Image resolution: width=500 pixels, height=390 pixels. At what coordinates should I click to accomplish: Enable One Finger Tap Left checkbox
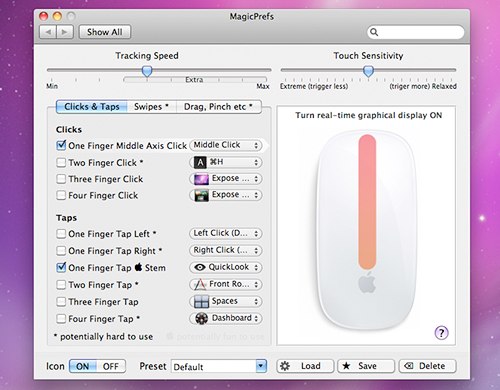tap(61, 234)
